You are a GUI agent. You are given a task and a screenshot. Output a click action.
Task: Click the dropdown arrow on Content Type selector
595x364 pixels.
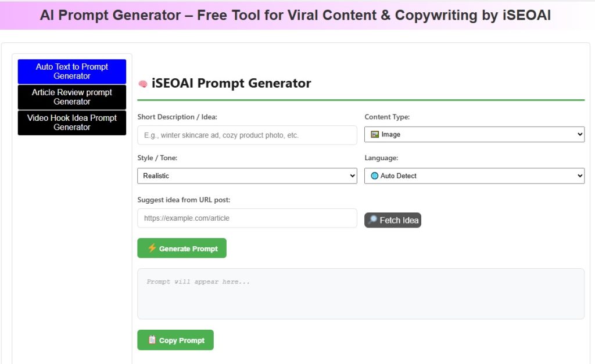(579, 134)
